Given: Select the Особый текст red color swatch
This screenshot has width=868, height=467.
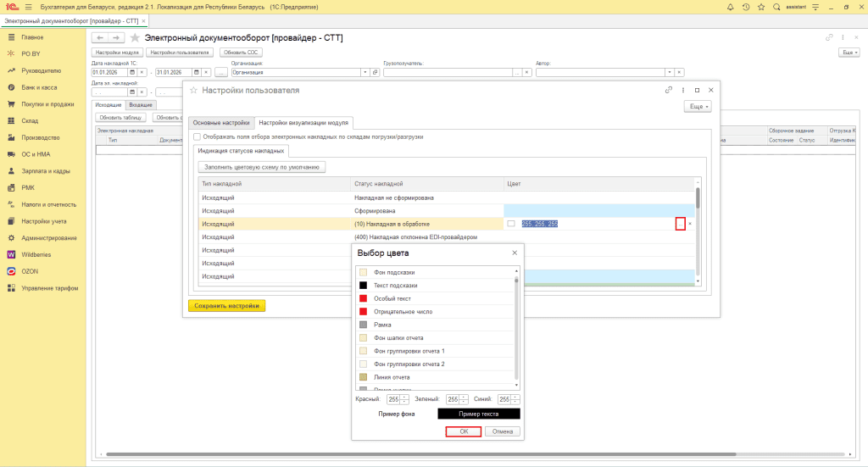Looking at the screenshot, I should (x=364, y=298).
